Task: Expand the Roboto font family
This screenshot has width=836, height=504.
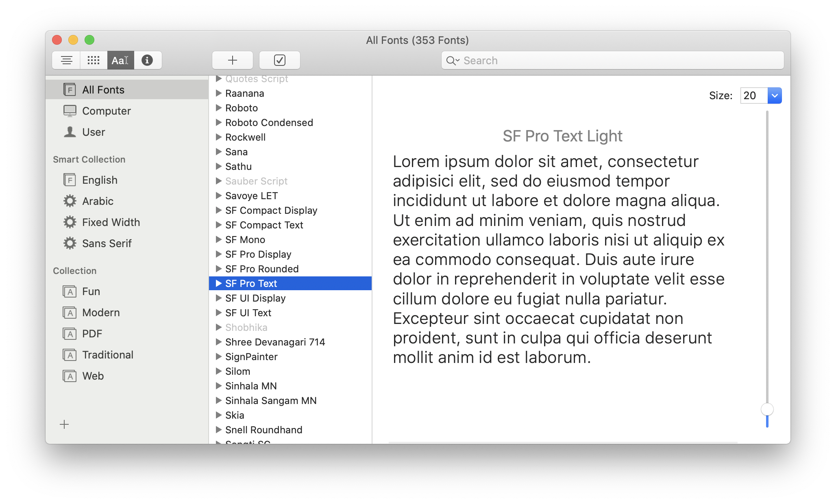Action: [218, 108]
